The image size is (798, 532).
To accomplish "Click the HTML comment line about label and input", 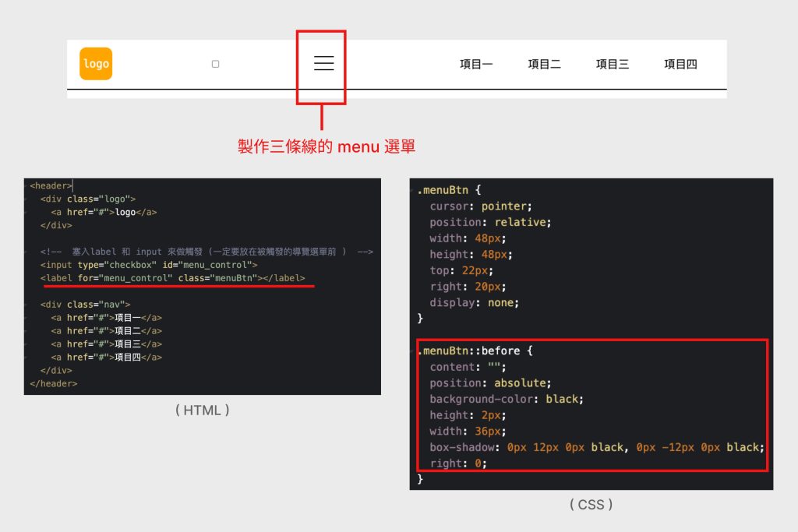I will point(207,252).
